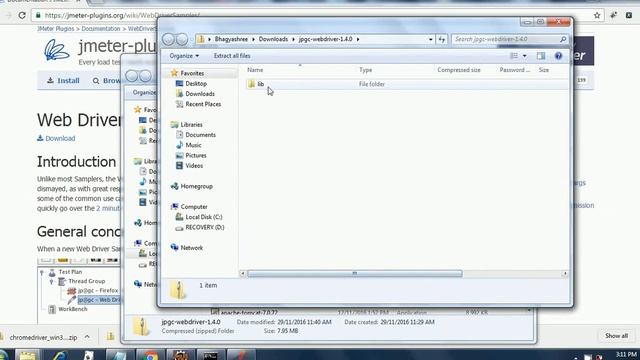640x360 pixels.
Task: Open Recent Places in sidebar
Action: coord(203,104)
